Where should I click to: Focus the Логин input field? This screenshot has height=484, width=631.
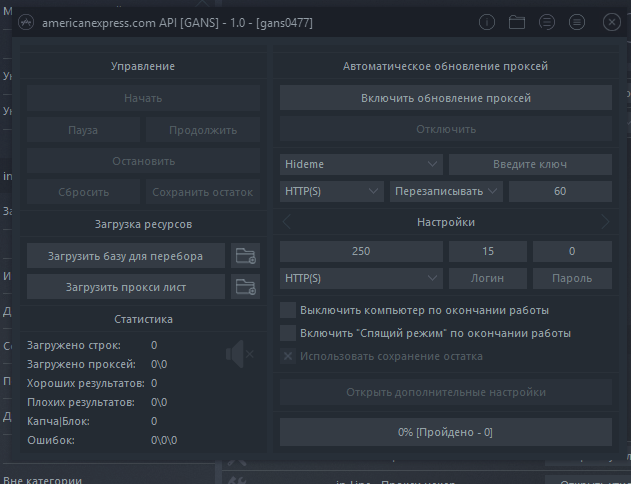point(488,278)
